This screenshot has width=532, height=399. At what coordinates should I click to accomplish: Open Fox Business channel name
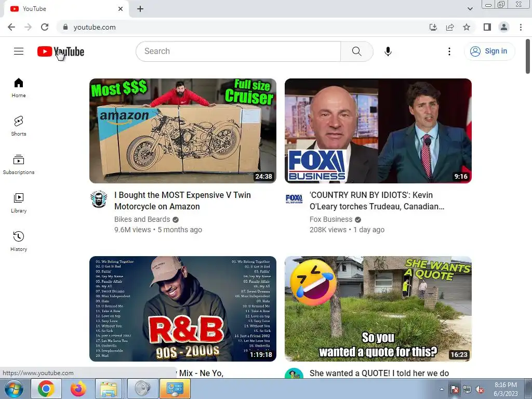point(331,219)
